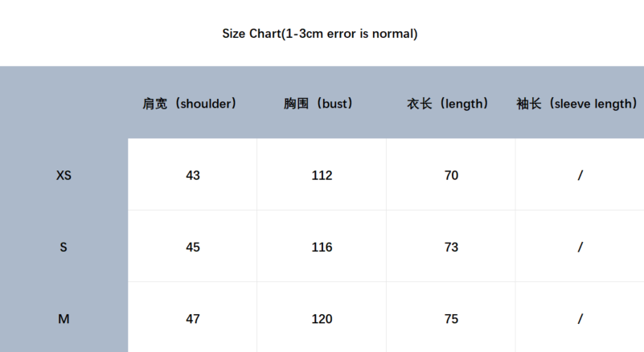The image size is (644, 352).
Task: Click XS shoulder value 43
Action: click(193, 175)
